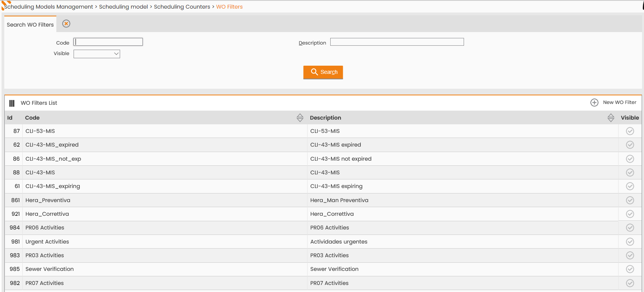Toggle visible checkmark for row Id 88
This screenshot has width=644, height=292.
click(x=630, y=172)
